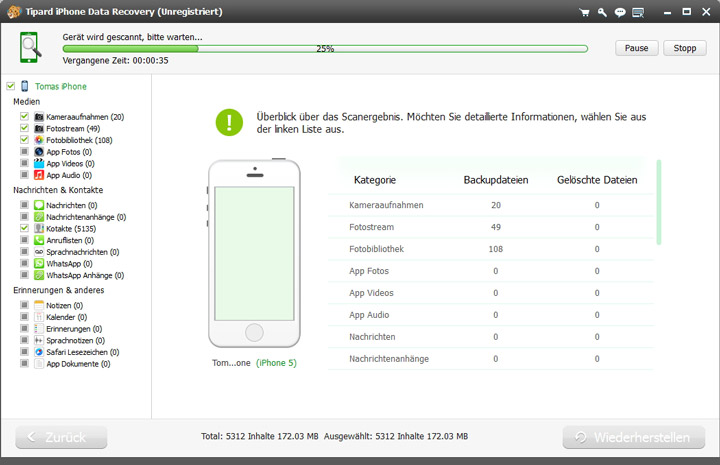Uncheck the Tomas iPhone device checkbox

pos(11,86)
